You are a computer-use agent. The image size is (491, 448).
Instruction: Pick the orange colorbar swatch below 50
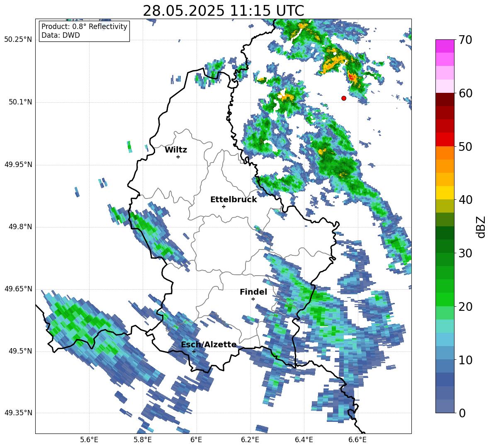[445, 153]
